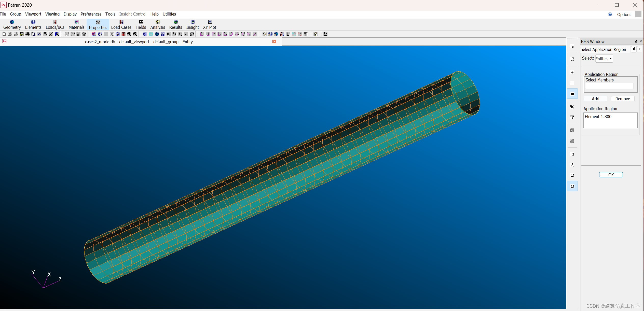This screenshot has width=644, height=311.
Task: Toggle the plus add-selection picking filter
Action: tap(572, 72)
